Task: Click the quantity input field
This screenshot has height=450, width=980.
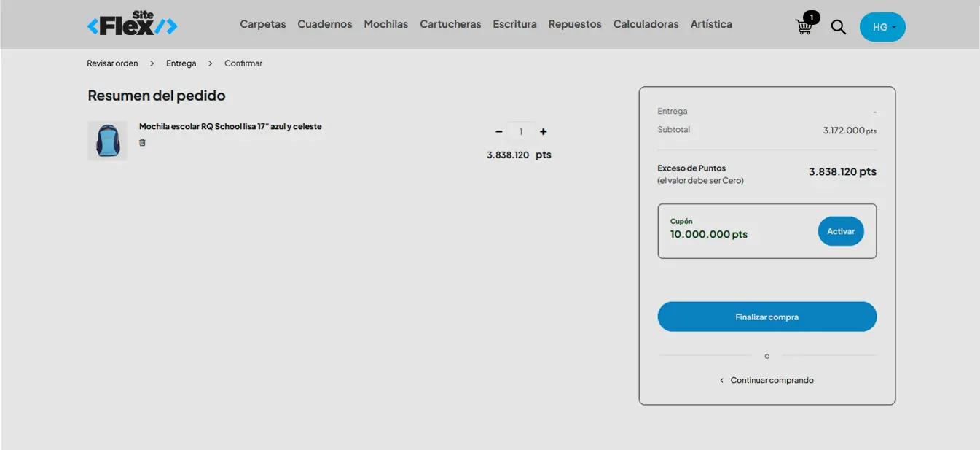Action: coord(521,132)
